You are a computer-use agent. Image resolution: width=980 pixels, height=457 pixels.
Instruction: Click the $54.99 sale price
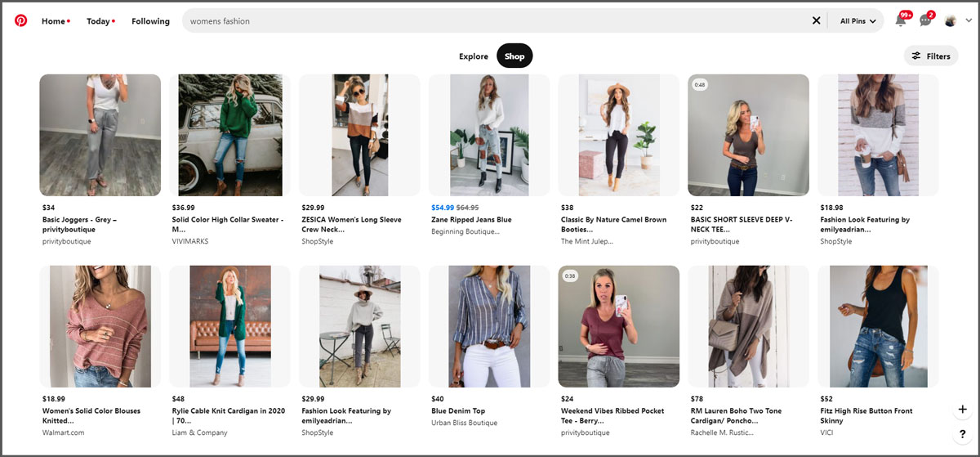coord(443,208)
